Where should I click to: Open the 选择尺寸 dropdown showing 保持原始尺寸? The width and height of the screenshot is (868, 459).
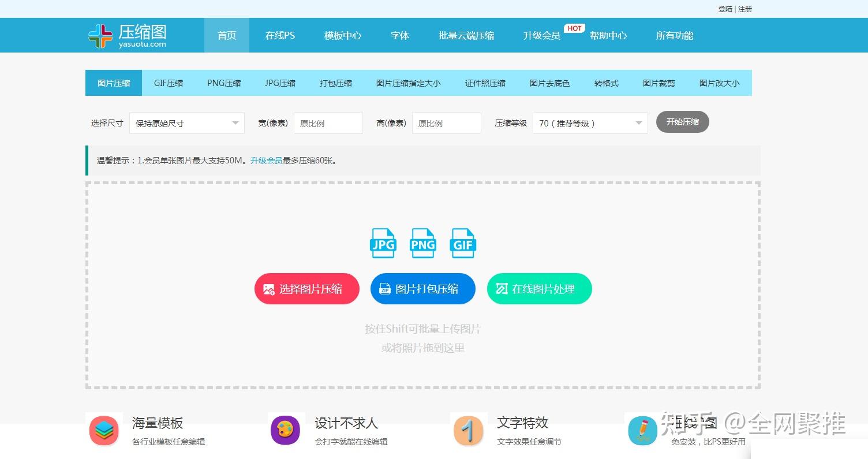[x=187, y=123]
